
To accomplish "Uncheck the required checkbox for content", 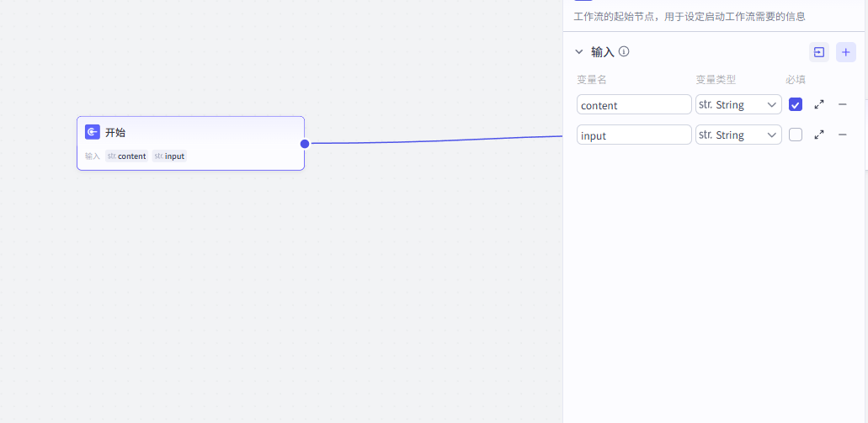I will coord(796,105).
